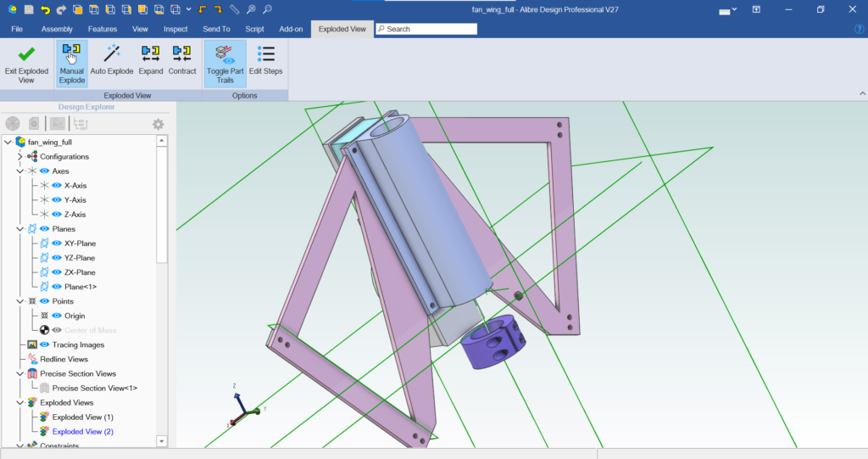Click the Manual Explode tool
This screenshot has width=868, height=459.
[x=71, y=63]
